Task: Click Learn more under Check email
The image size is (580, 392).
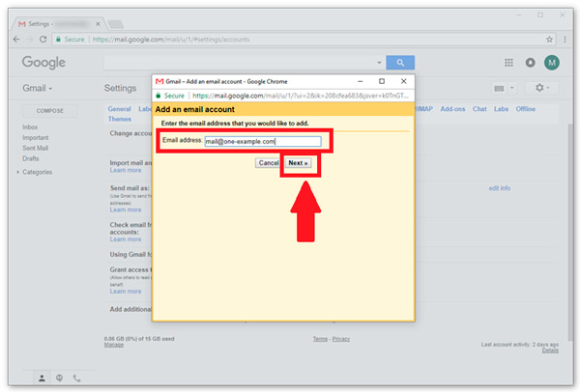Action: click(x=126, y=239)
